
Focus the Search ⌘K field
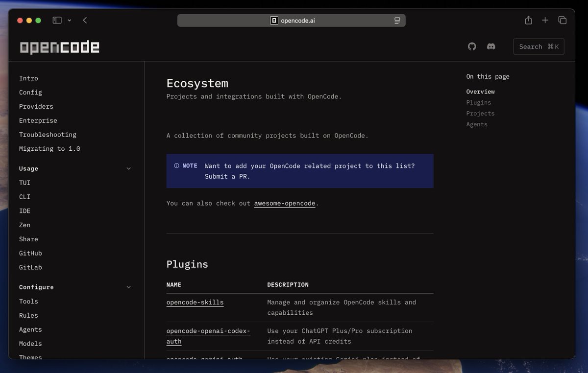coord(539,47)
